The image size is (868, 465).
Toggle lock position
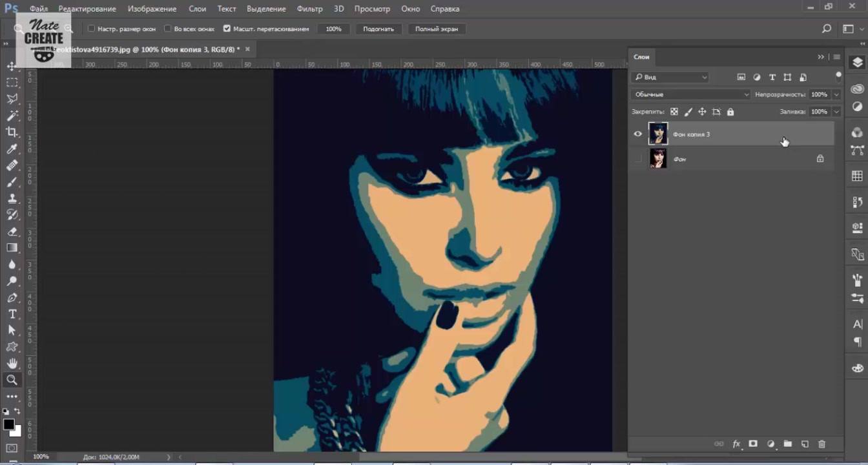pyautogui.click(x=702, y=112)
